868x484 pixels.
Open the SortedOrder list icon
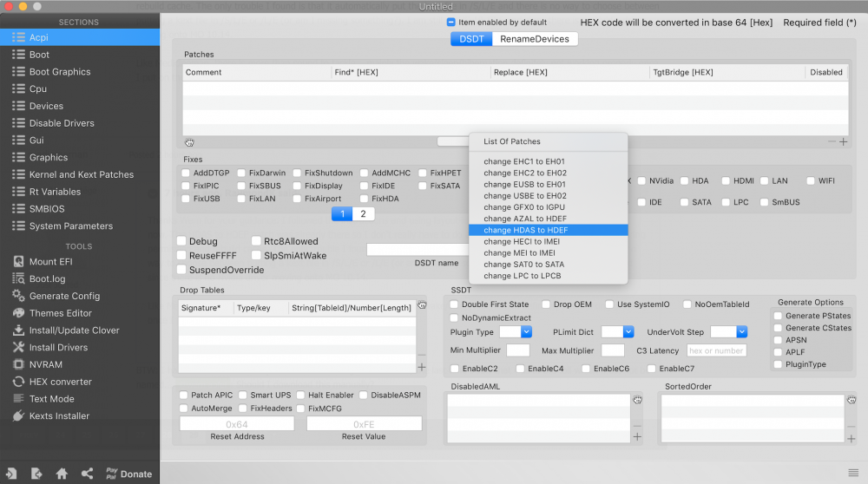click(x=852, y=399)
